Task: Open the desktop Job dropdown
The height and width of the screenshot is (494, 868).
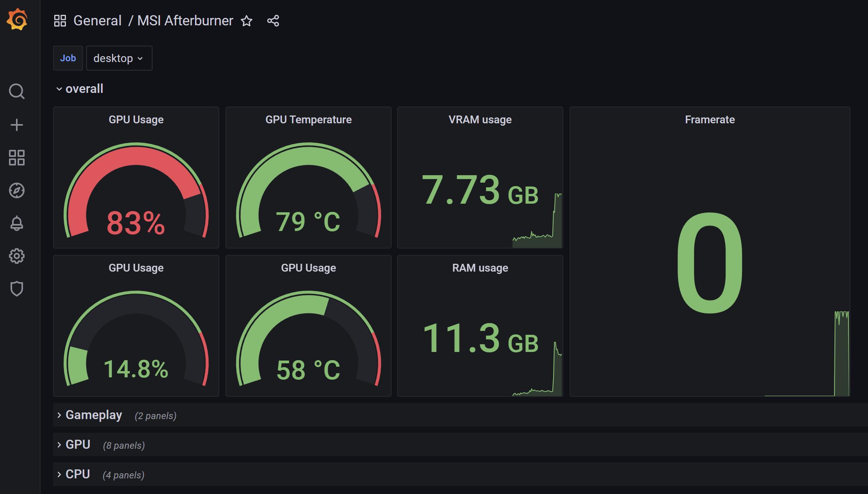Action: [119, 58]
